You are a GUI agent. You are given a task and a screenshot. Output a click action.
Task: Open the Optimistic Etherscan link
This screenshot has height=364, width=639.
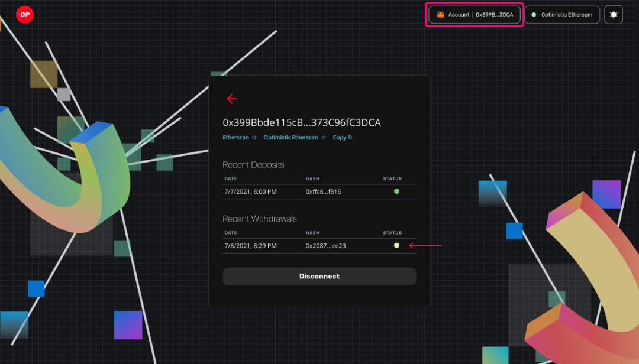click(291, 138)
